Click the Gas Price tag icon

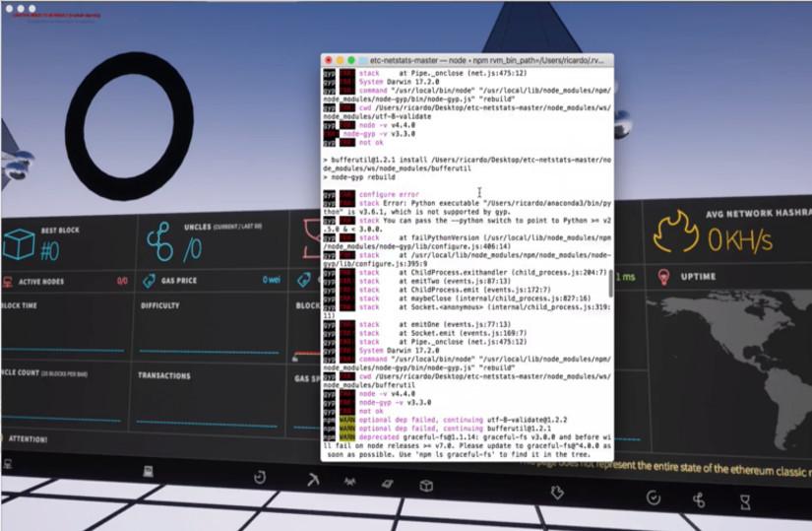point(151,281)
